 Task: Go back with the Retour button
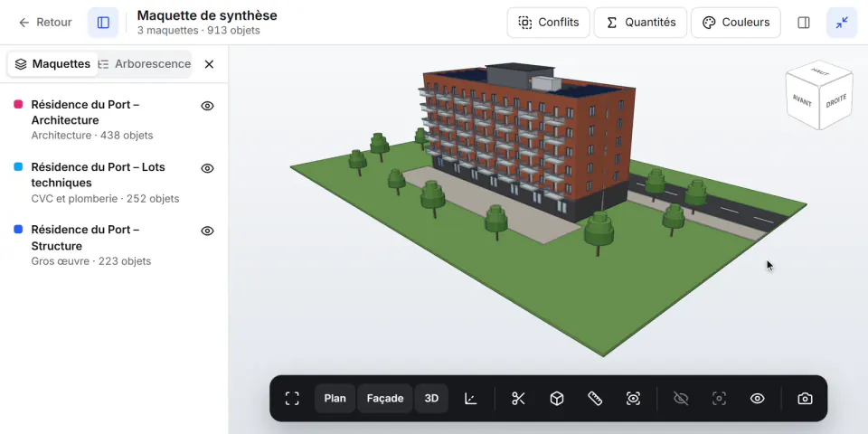[45, 22]
